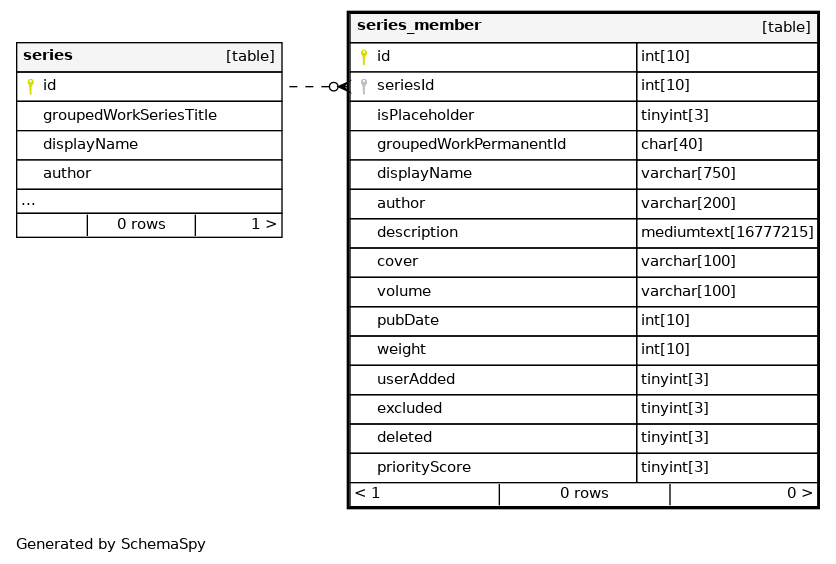
Task: Open the series_member table header
Action: (419, 26)
